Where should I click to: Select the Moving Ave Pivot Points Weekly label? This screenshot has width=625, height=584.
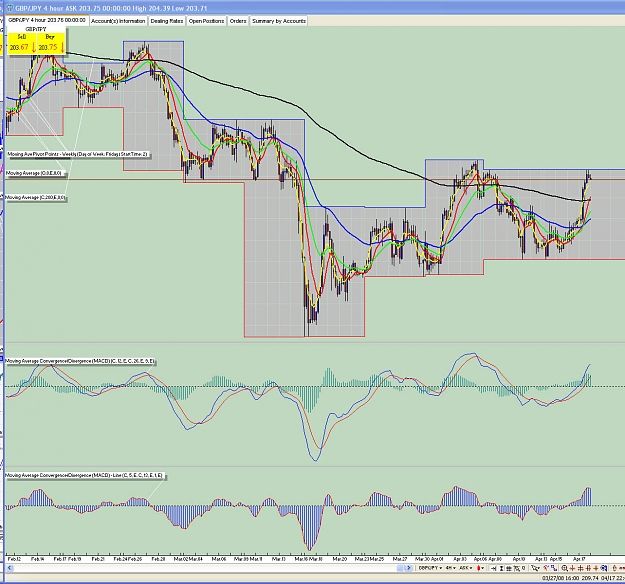point(78,154)
